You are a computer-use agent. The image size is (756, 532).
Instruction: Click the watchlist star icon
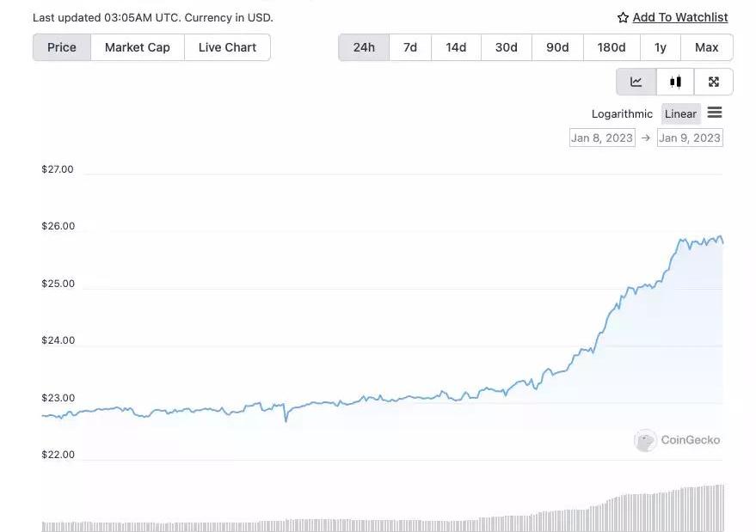click(623, 17)
